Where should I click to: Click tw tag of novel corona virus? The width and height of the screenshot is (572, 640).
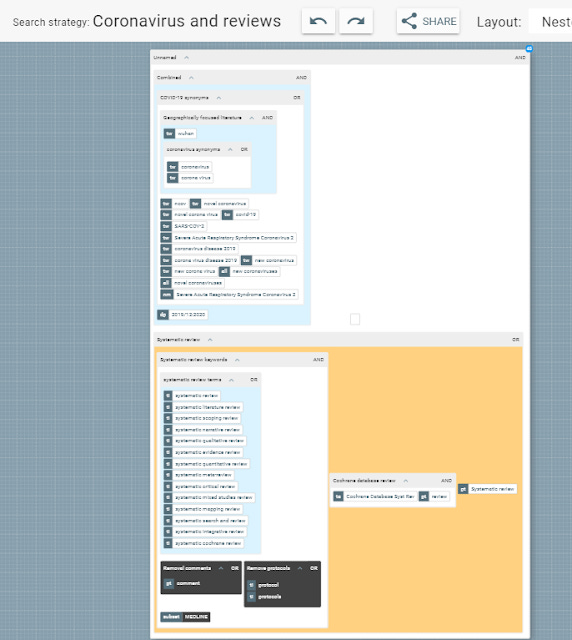pyautogui.click(x=166, y=214)
